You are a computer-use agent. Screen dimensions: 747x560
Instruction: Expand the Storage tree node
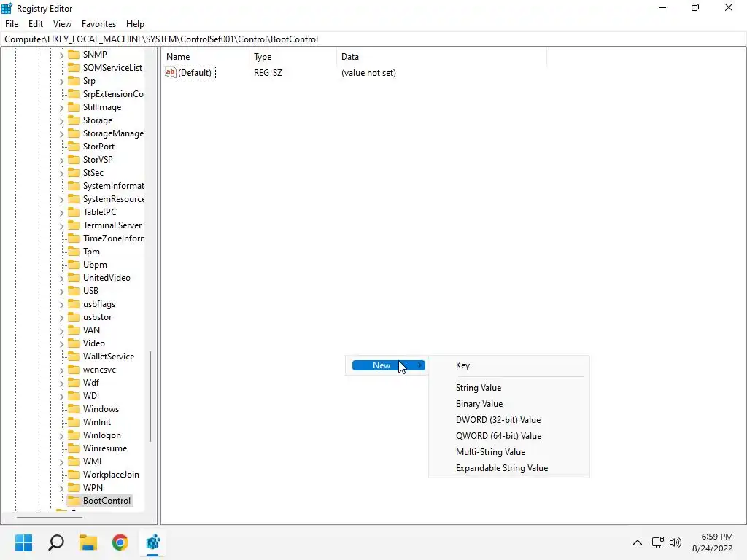[61, 121]
